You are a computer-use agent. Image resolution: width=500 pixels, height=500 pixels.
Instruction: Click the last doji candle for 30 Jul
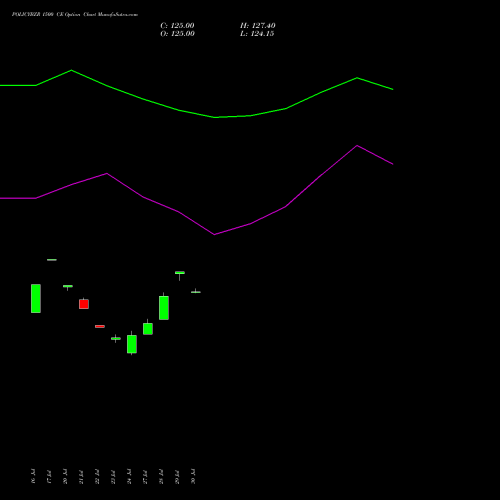coord(196,292)
